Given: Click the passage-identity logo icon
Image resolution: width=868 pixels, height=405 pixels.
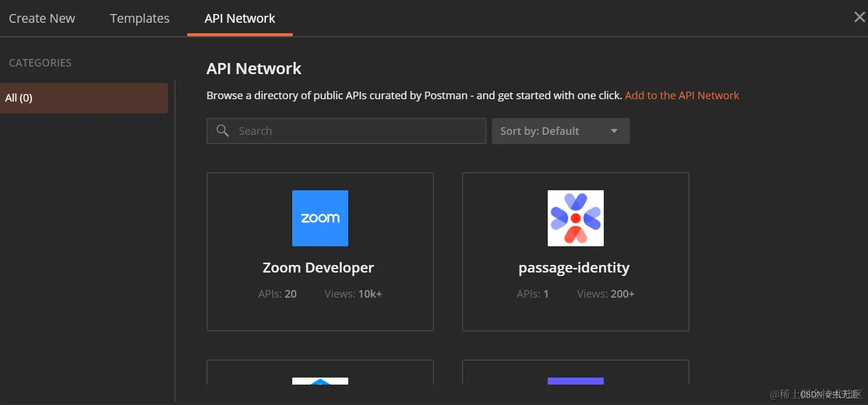Looking at the screenshot, I should pyautogui.click(x=576, y=218).
